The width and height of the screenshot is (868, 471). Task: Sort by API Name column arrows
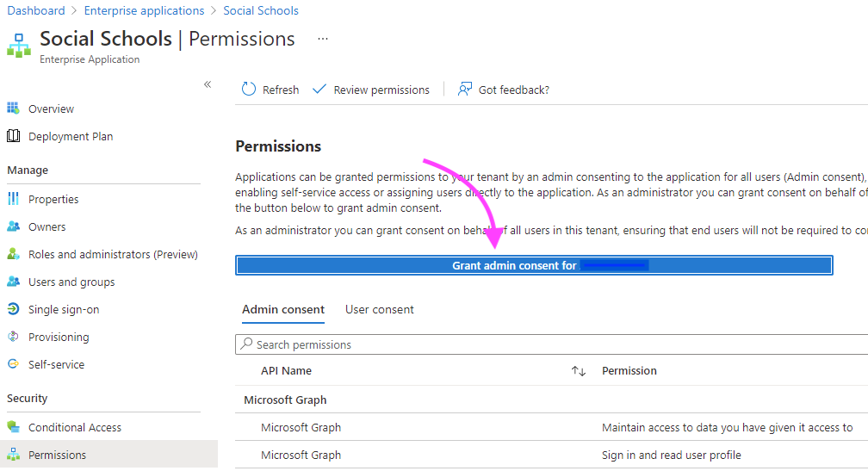click(x=579, y=371)
